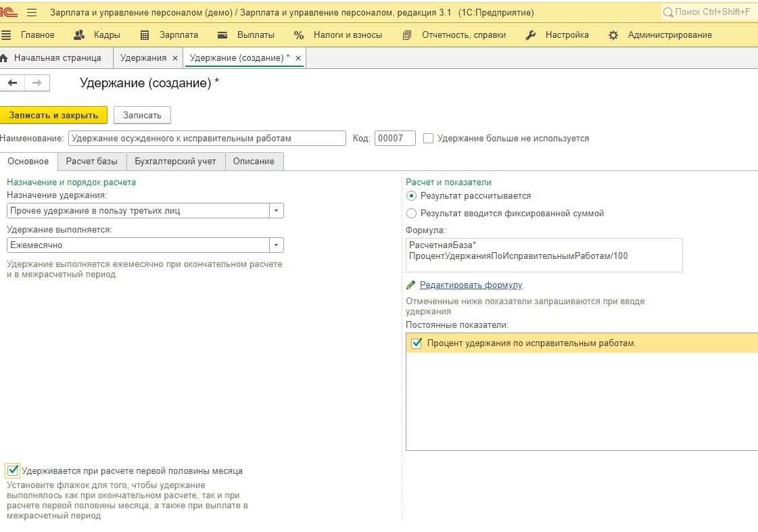Click the Зарплата calculator icon
The image size is (758, 532).
145,34
